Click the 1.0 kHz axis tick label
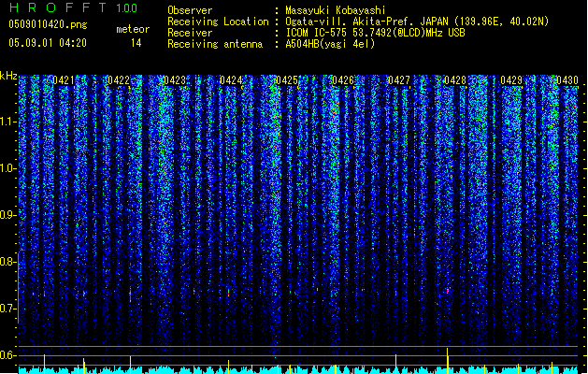This screenshot has height=374, width=588. pyautogui.click(x=7, y=168)
